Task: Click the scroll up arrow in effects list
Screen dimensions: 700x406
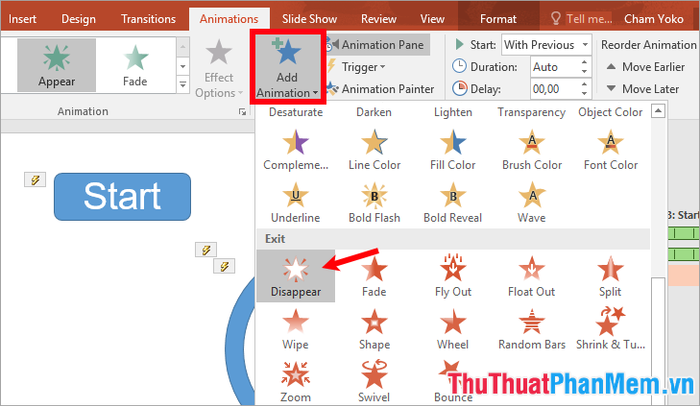Action: (x=658, y=111)
